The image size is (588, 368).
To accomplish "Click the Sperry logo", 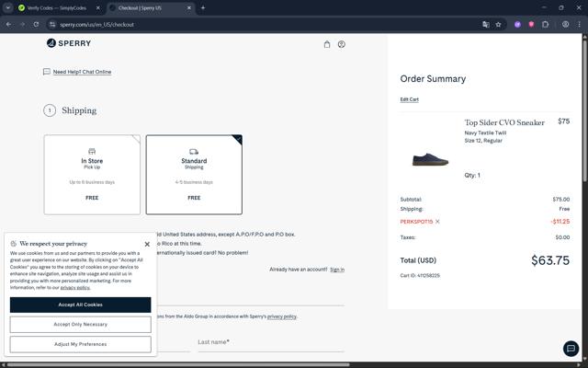I will tap(69, 43).
